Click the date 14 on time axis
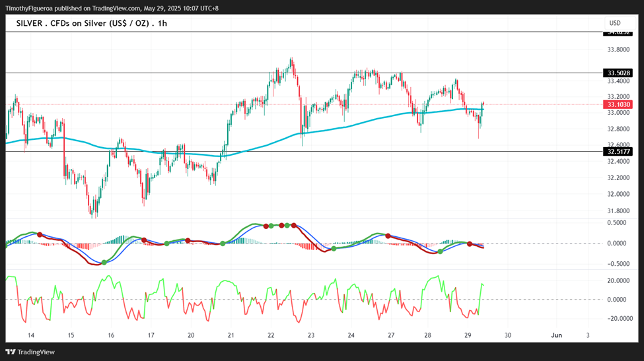Screen dimensions: 644x361 (31, 335)
